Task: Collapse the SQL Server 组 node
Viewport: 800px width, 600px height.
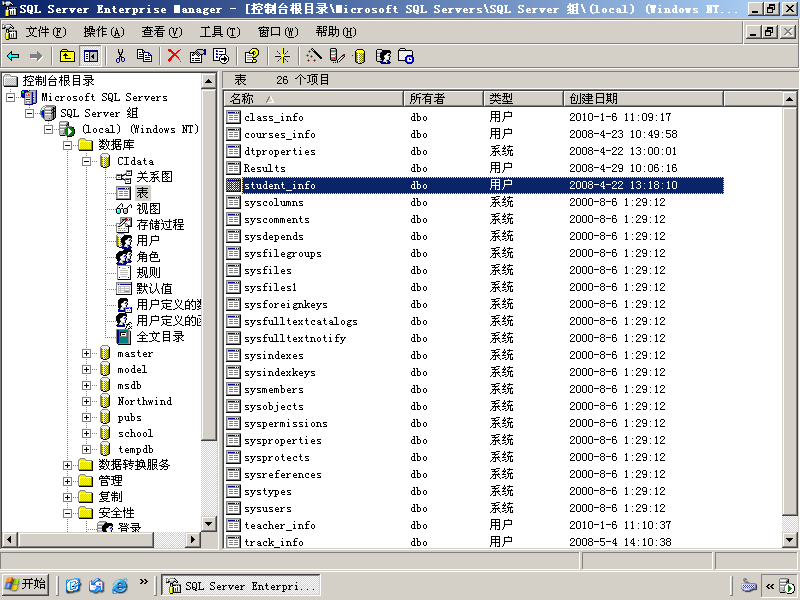Action: tap(30, 113)
